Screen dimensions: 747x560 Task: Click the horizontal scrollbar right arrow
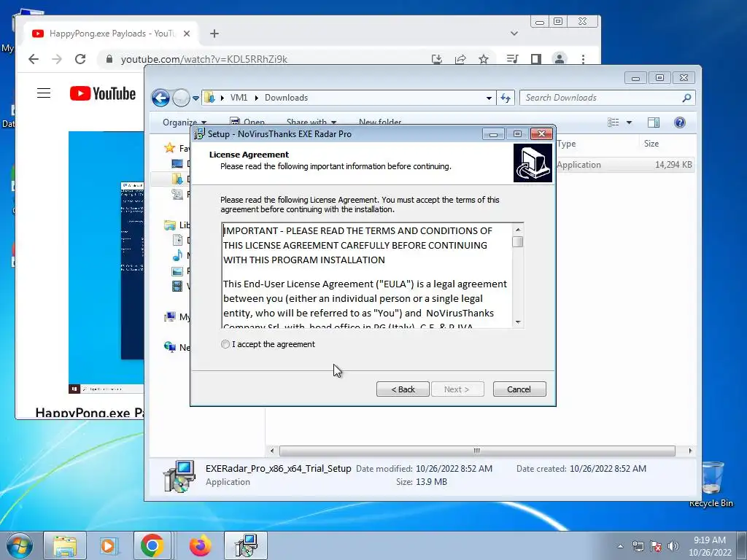point(690,451)
